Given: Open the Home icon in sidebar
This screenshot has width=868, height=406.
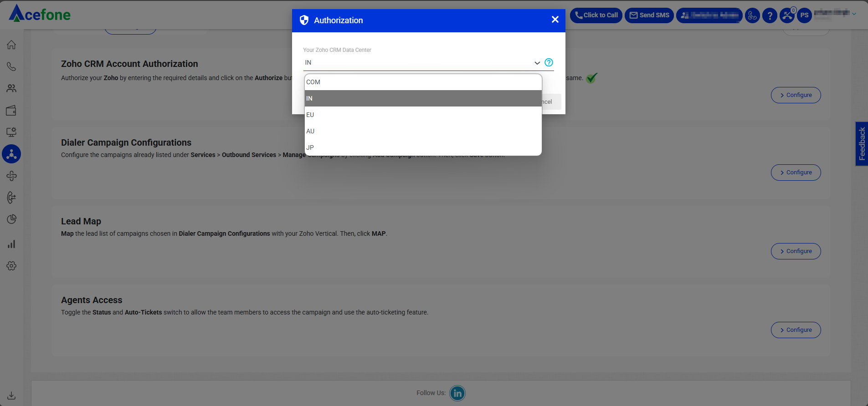Looking at the screenshot, I should [11, 45].
